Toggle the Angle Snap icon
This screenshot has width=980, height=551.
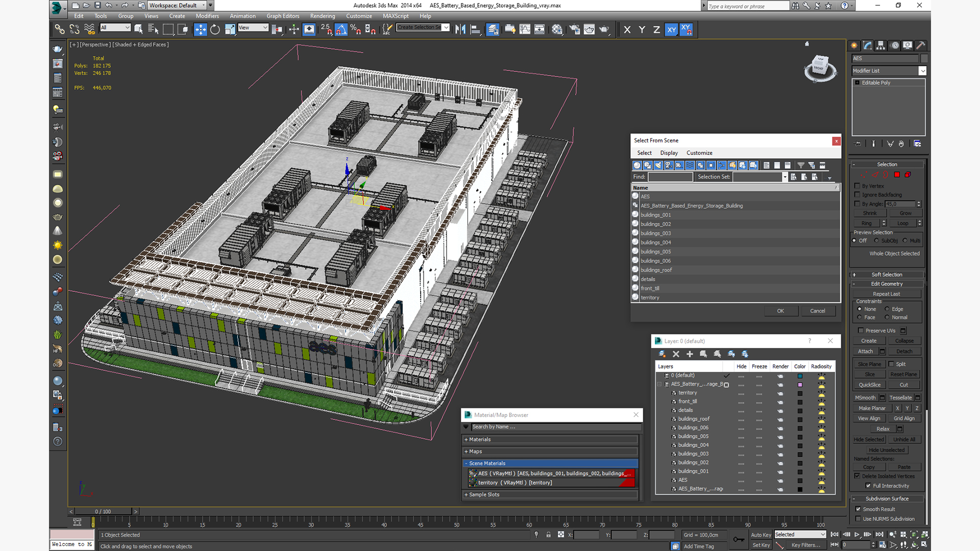pos(341,30)
